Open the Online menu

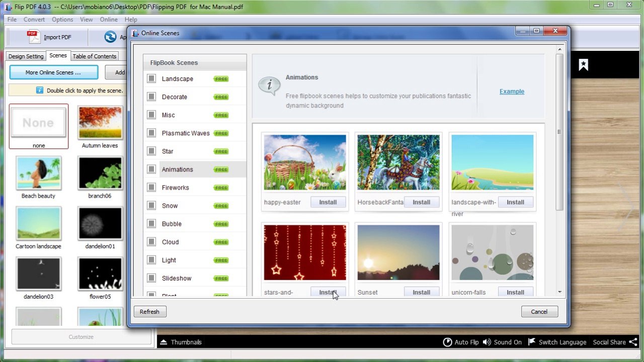coord(109,20)
